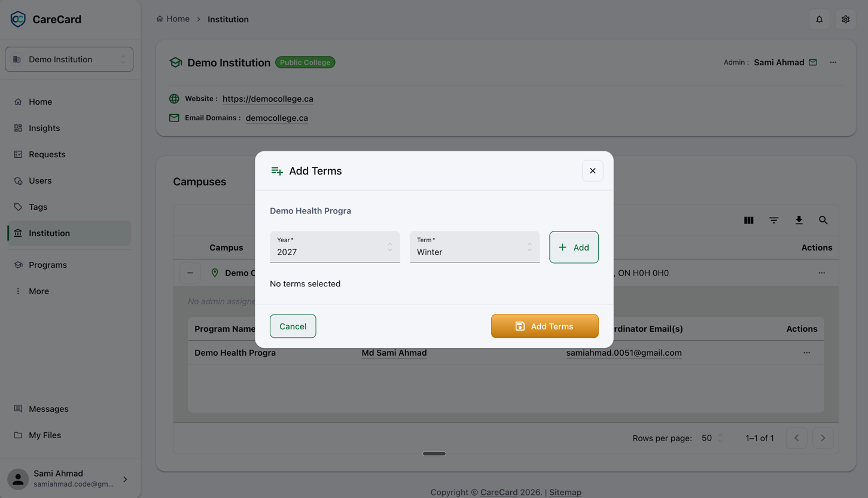
Task: Click coordinator email samiahmad.0051@gmail.com
Action: coord(624,353)
